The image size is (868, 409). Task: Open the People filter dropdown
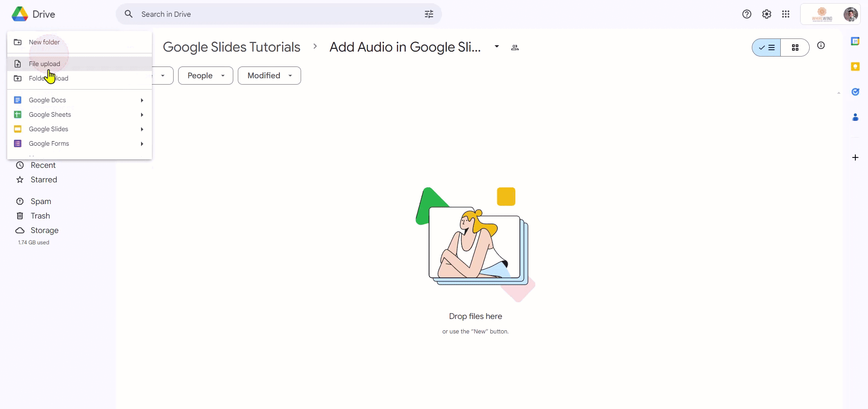[205, 76]
